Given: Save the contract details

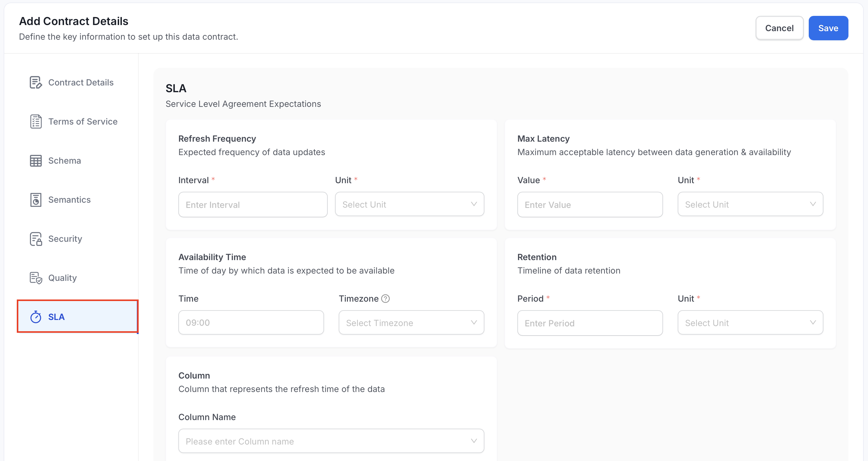Looking at the screenshot, I should pos(828,28).
